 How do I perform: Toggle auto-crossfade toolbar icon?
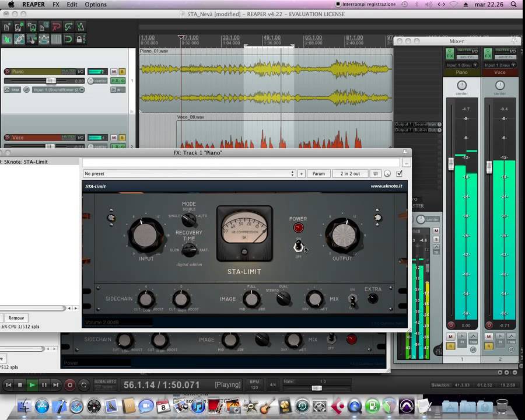pyautogui.click(x=6, y=39)
